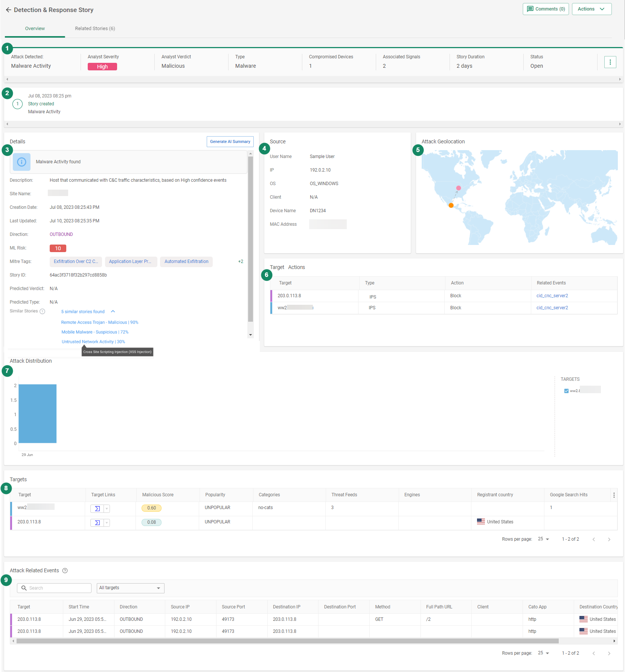The image size is (625, 672).
Task: Open the Comments (0) button
Action: pos(546,9)
